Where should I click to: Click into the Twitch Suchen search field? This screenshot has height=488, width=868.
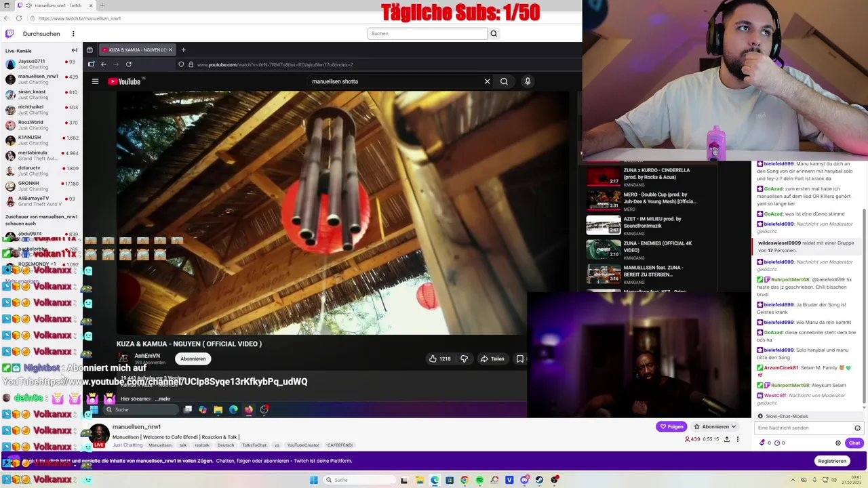[427, 33]
